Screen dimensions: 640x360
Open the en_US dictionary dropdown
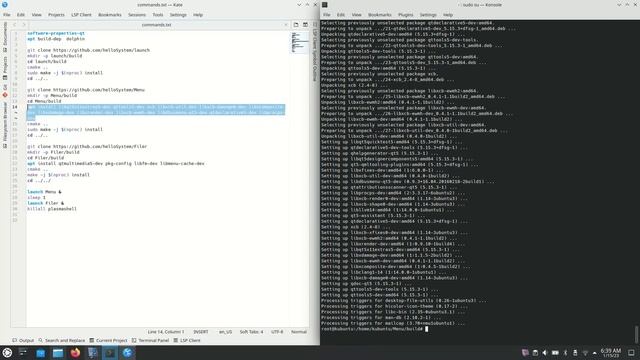225,332
